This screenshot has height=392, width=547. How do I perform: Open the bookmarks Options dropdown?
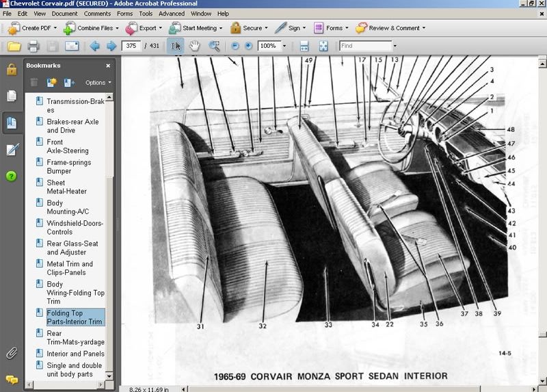click(98, 82)
